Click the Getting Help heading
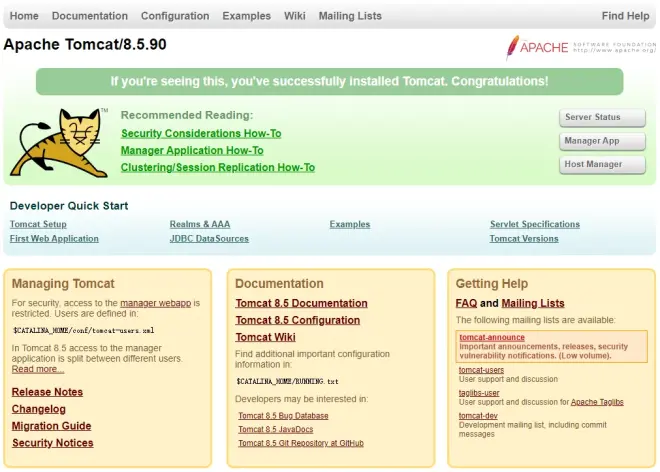 [492, 284]
